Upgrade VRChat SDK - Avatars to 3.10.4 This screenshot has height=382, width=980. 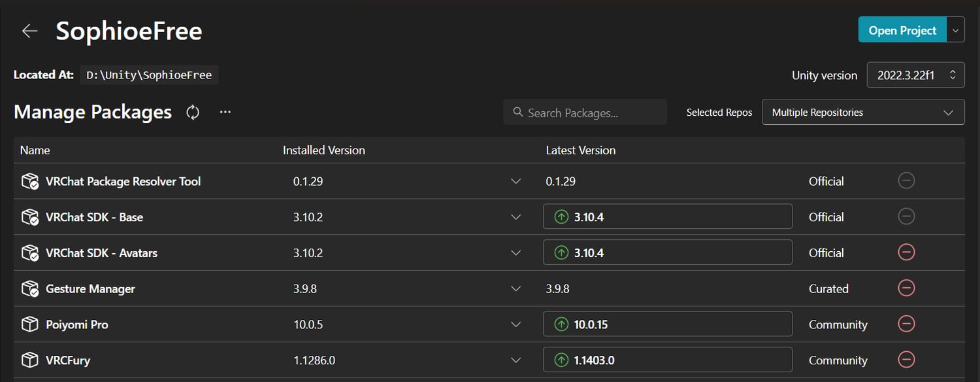(x=668, y=252)
